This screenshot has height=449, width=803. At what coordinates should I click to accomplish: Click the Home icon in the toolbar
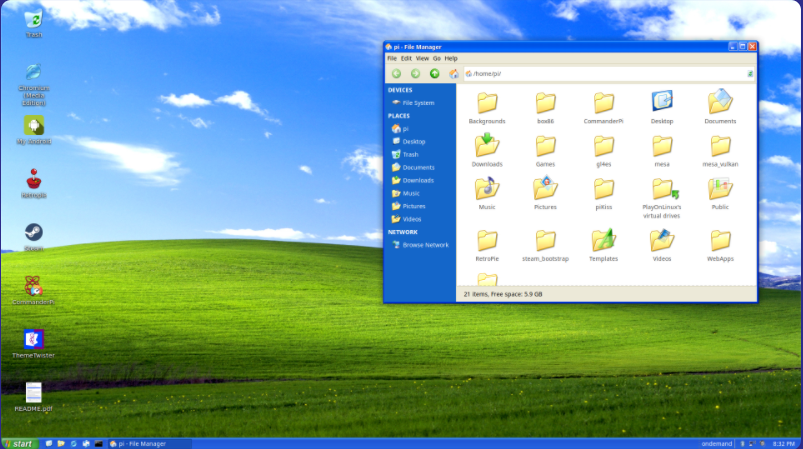(454, 73)
